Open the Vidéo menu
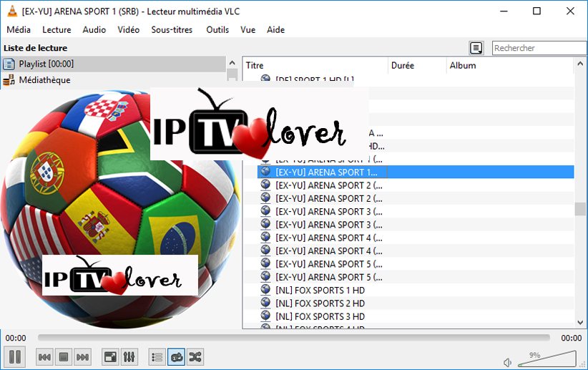Screen dimensions: 588x370 coord(128,29)
